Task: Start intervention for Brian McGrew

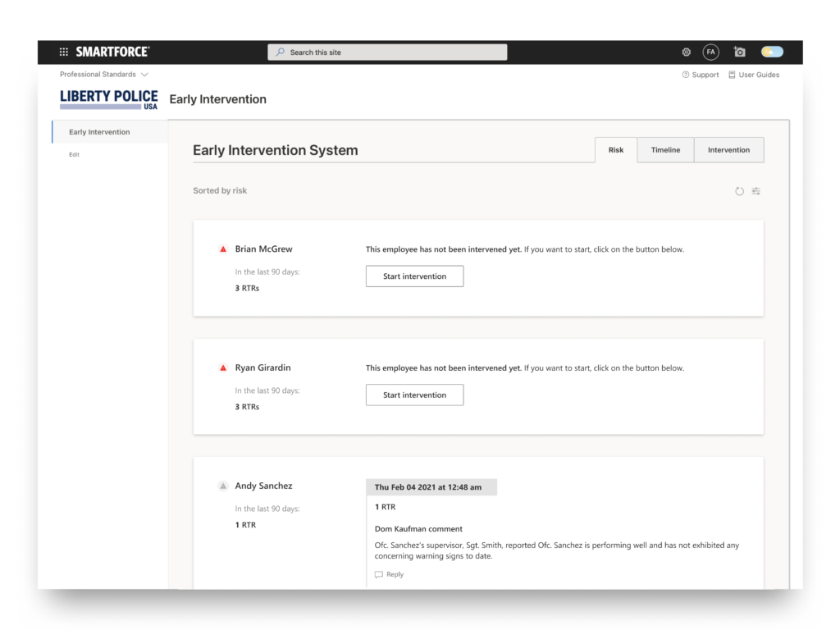Action: point(414,276)
